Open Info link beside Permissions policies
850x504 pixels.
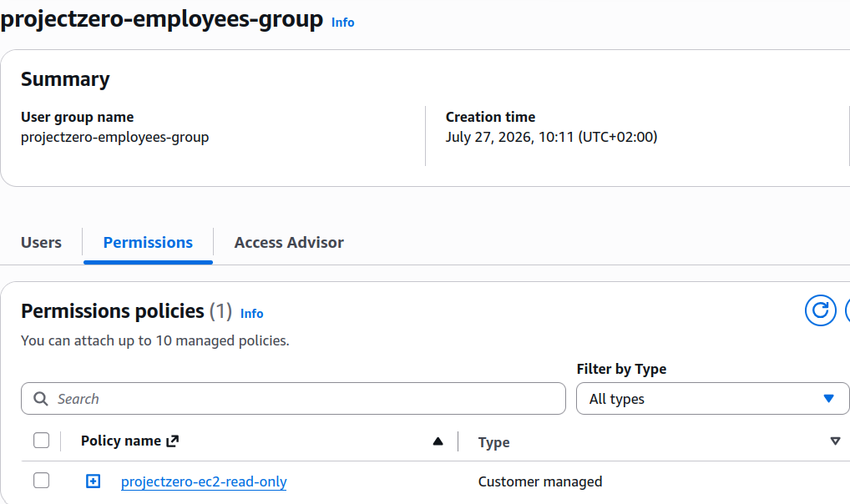pos(251,313)
